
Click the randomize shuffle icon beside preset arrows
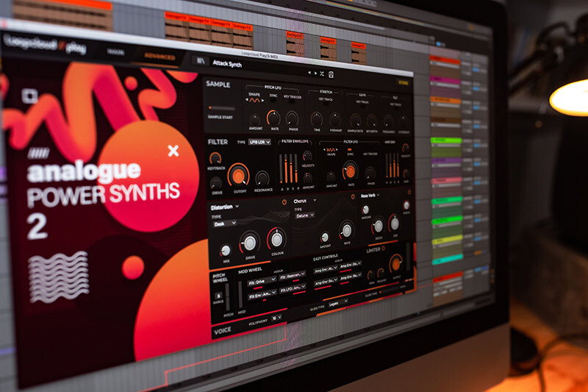(322, 74)
